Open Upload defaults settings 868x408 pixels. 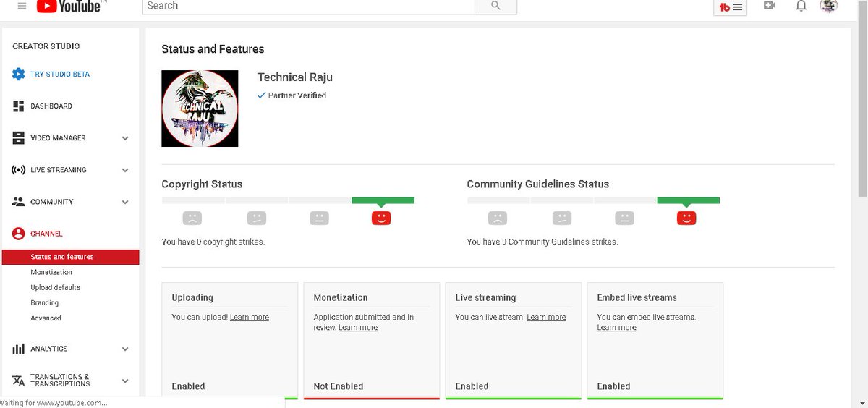[56, 287]
